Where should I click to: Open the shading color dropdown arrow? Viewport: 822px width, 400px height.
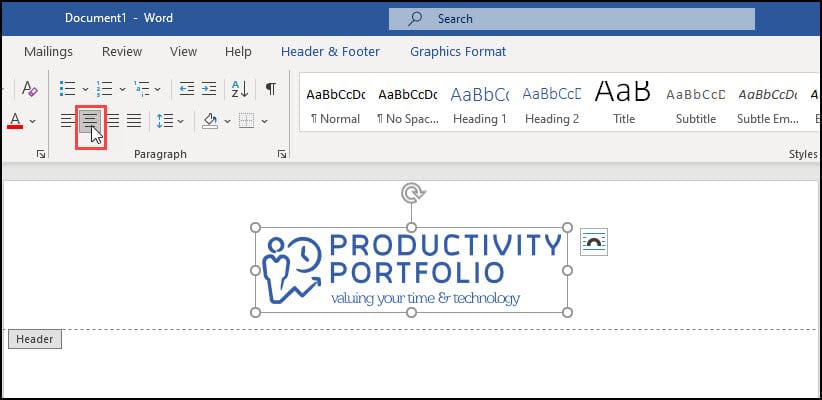228,122
